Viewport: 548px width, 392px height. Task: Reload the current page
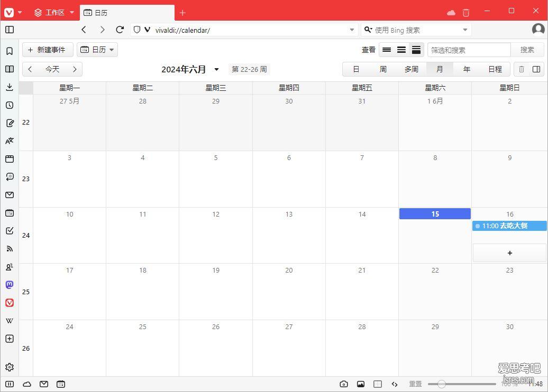pyautogui.click(x=120, y=30)
